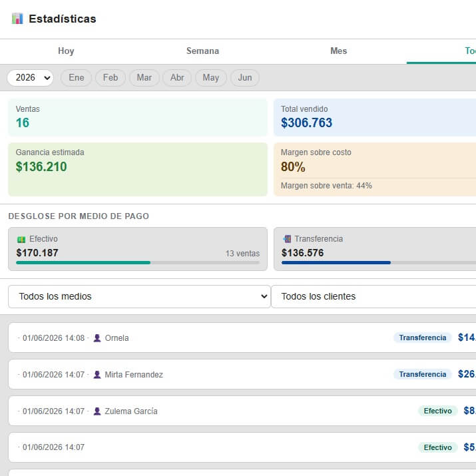Switch to the Hoy tab
The height and width of the screenshot is (476, 476).
66,51
